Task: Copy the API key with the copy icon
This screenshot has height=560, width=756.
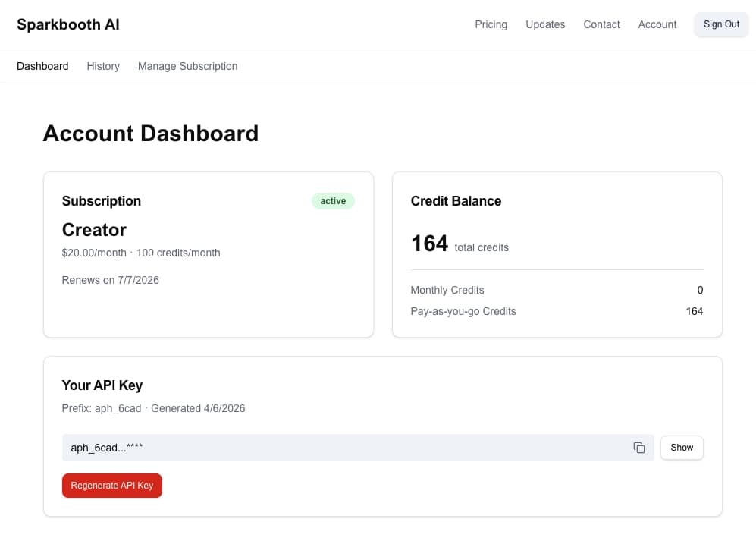Action: point(638,448)
